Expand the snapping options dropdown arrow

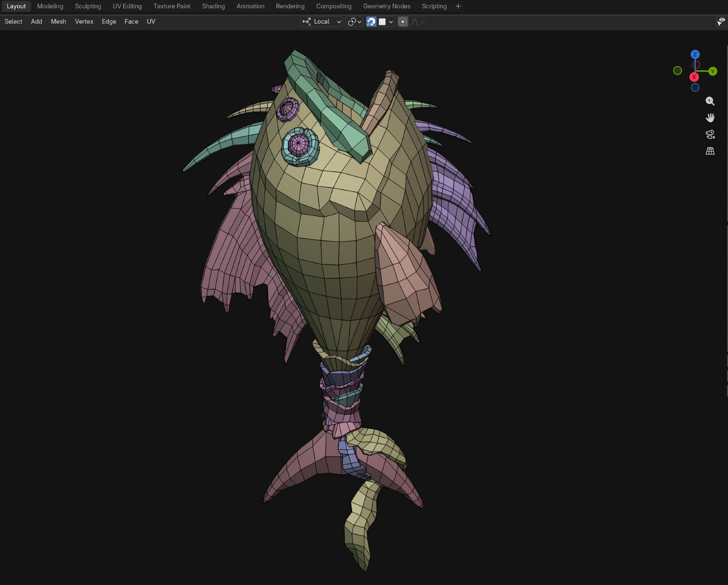[x=391, y=22]
